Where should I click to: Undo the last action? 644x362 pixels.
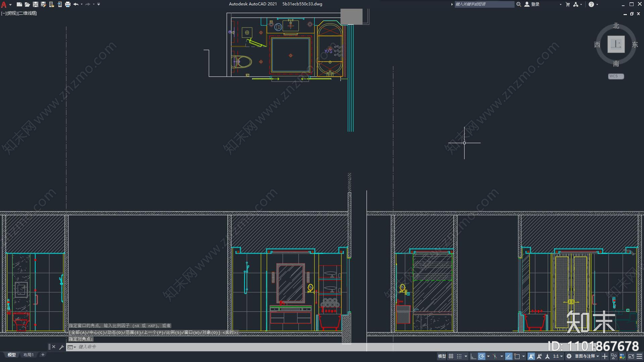76,4
